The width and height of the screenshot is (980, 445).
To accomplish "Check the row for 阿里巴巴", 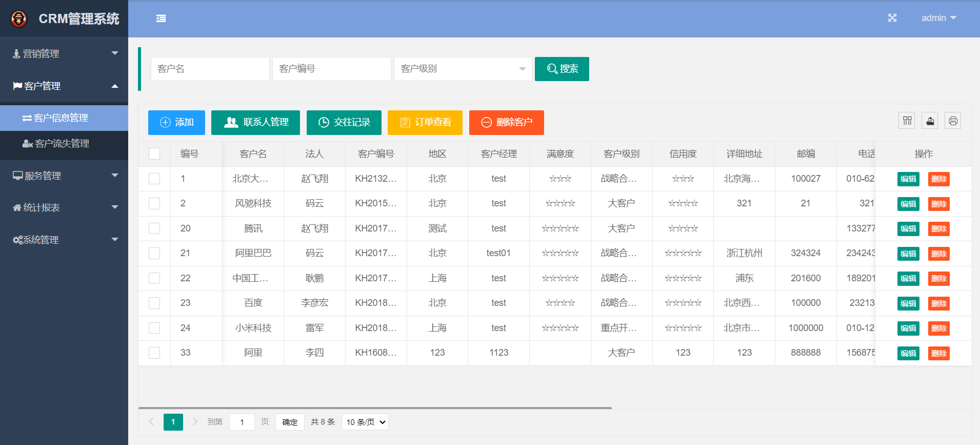I will (x=154, y=253).
